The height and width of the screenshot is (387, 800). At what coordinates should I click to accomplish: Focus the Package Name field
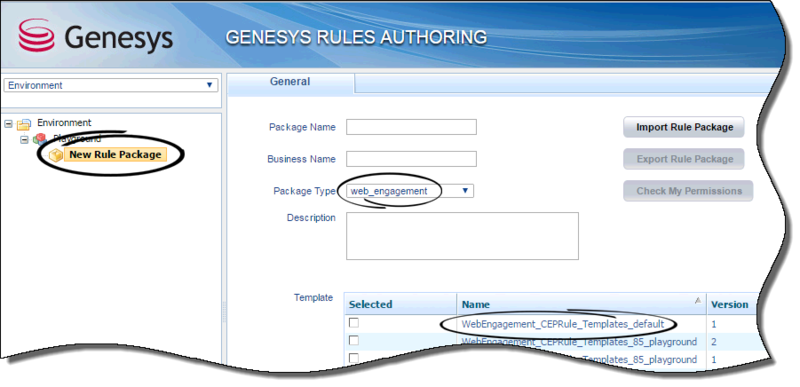pyautogui.click(x=411, y=127)
